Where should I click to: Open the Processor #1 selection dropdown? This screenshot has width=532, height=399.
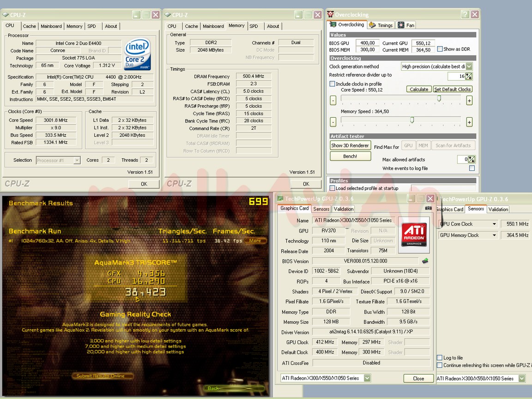[x=77, y=160]
